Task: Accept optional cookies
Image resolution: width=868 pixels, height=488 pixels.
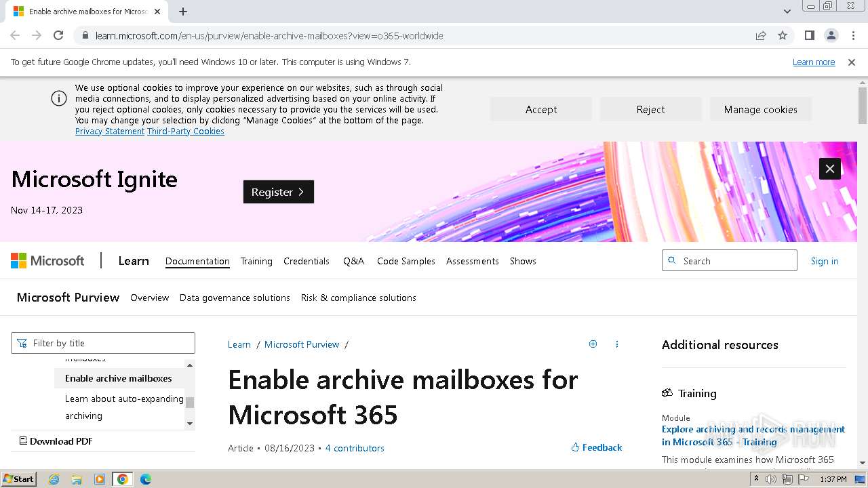Action: click(x=541, y=109)
